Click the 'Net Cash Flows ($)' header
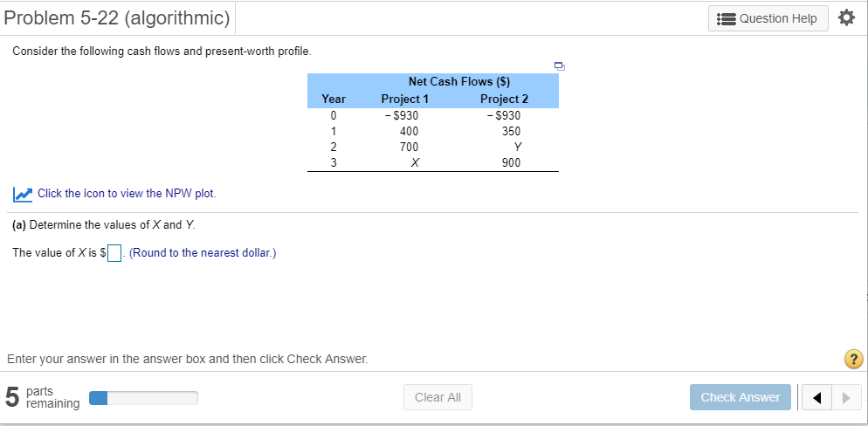Screen dimensions: 868x426 [x=459, y=81]
